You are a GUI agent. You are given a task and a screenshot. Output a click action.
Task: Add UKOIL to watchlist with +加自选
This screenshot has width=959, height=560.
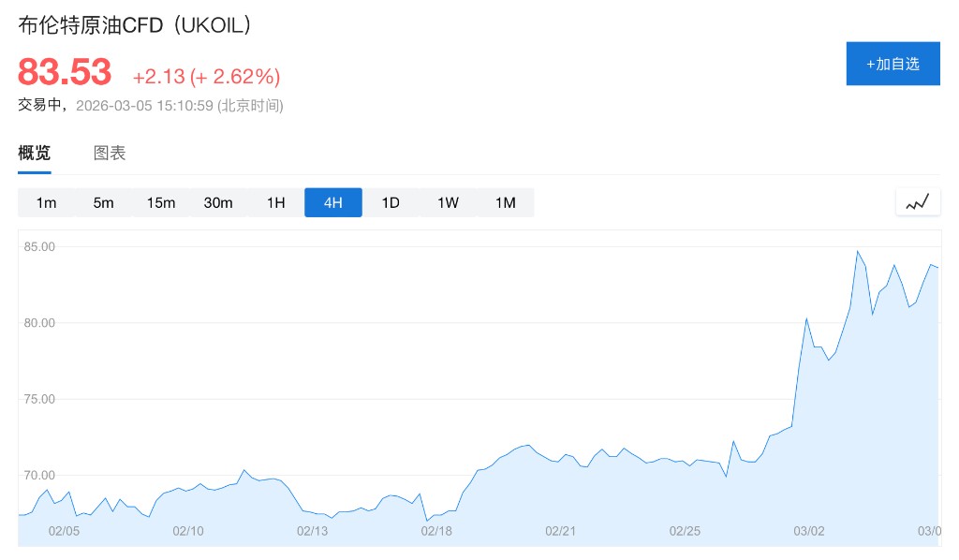(893, 64)
